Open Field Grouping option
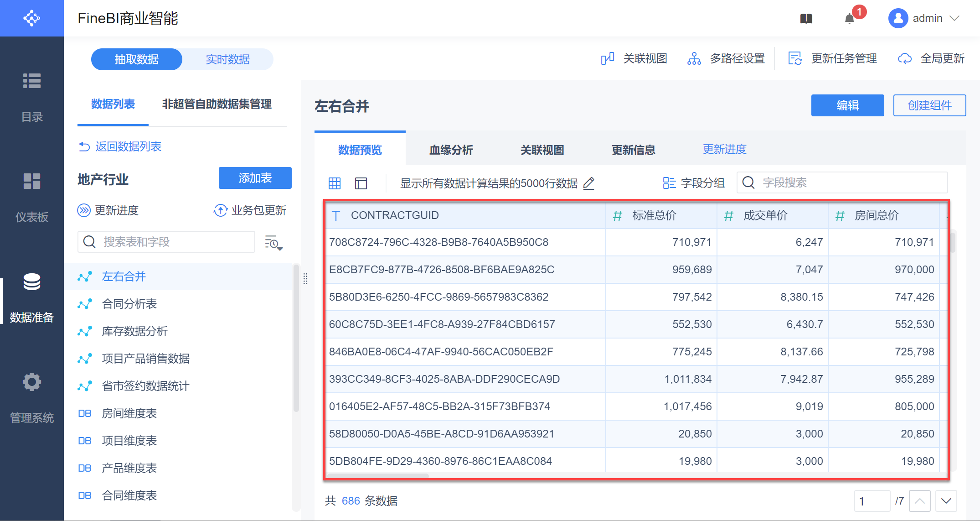This screenshot has height=521, width=980. click(x=694, y=183)
